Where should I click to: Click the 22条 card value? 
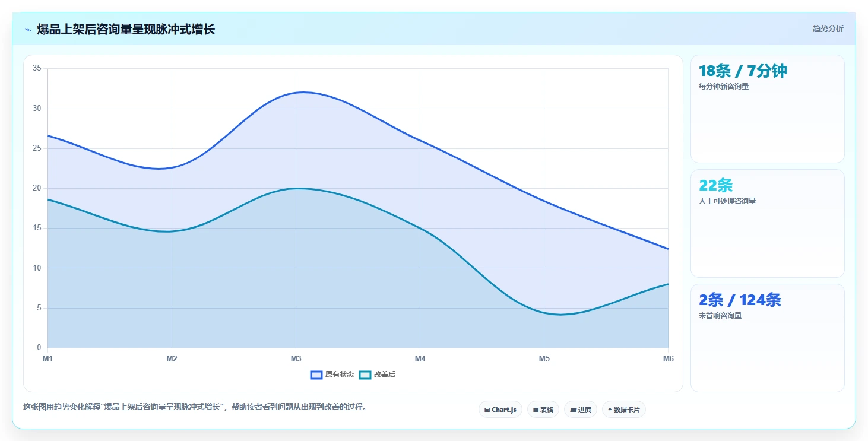716,186
